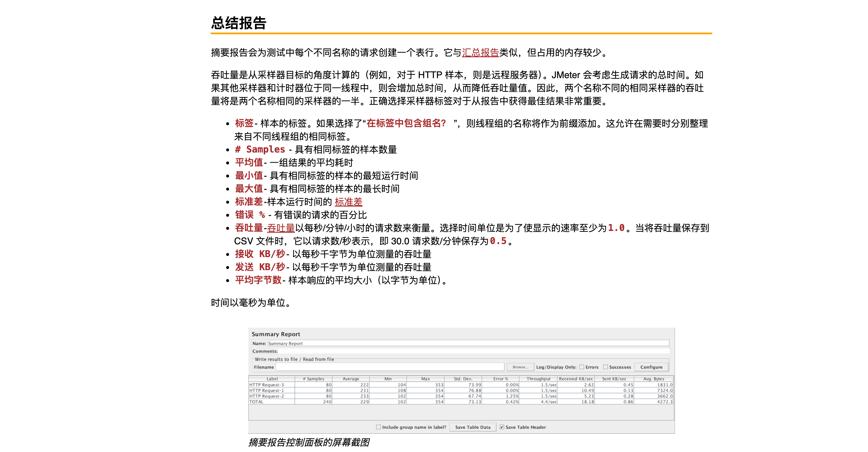The height and width of the screenshot is (452, 868).
Task: Sort by the Label column header
Action: click(272, 379)
